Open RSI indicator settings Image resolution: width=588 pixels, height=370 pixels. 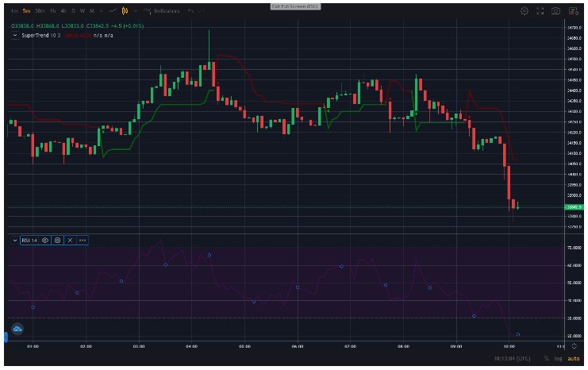tap(57, 240)
